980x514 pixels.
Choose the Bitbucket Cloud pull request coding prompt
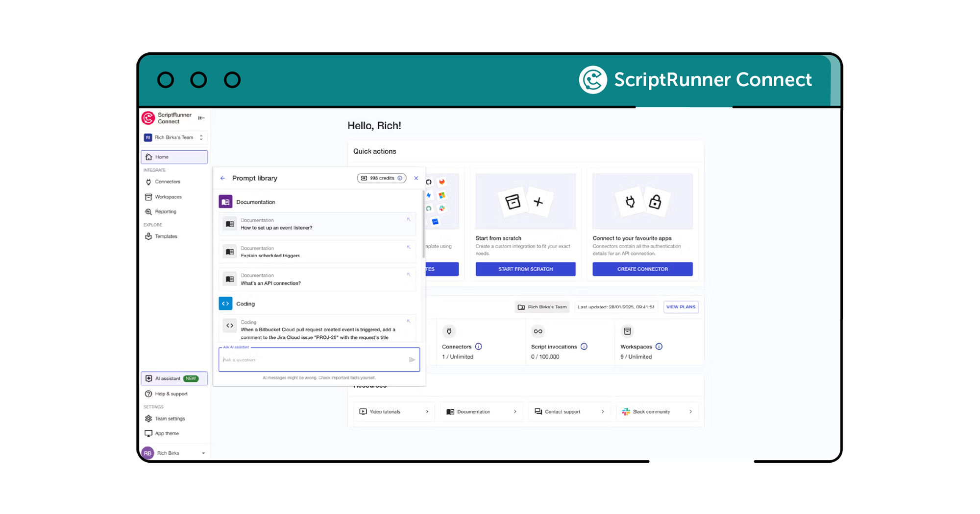tap(318, 328)
